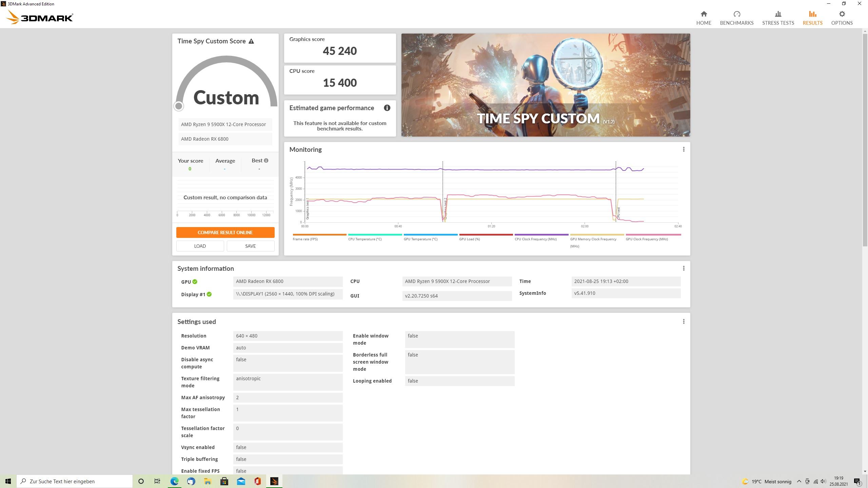868x488 pixels.
Task: Open Microsoft Store from taskbar
Action: point(224,481)
